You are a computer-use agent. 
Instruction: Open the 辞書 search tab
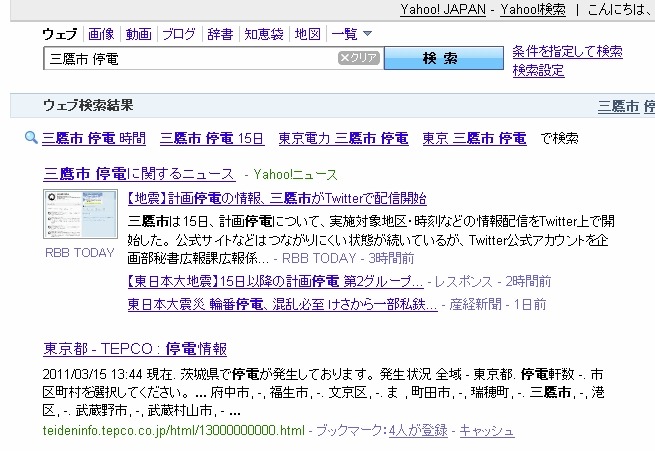click(220, 34)
